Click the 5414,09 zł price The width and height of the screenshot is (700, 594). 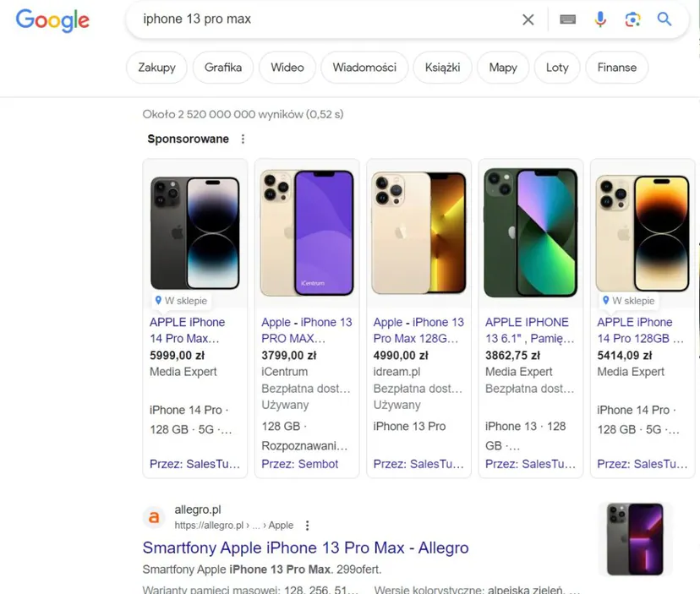point(625,356)
